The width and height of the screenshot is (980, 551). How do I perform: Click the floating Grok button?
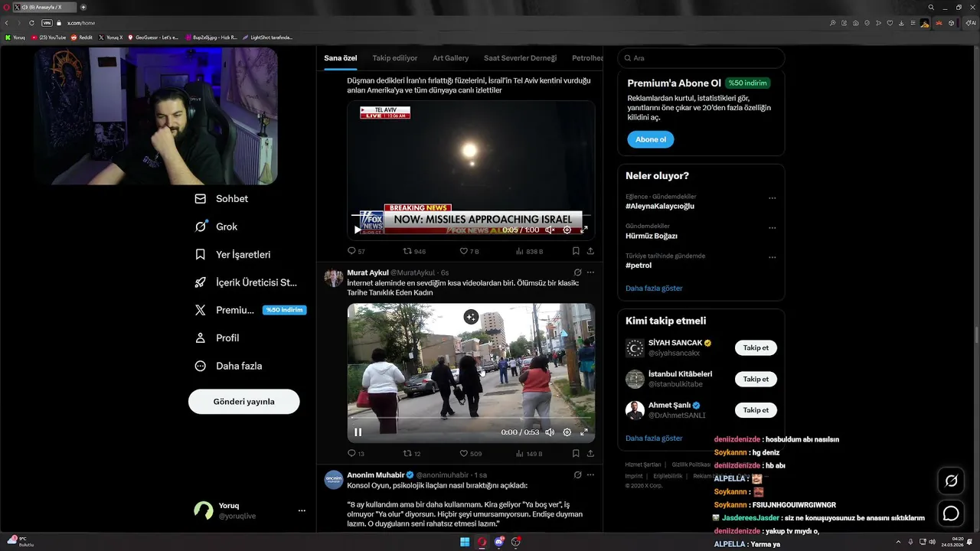[951, 481]
